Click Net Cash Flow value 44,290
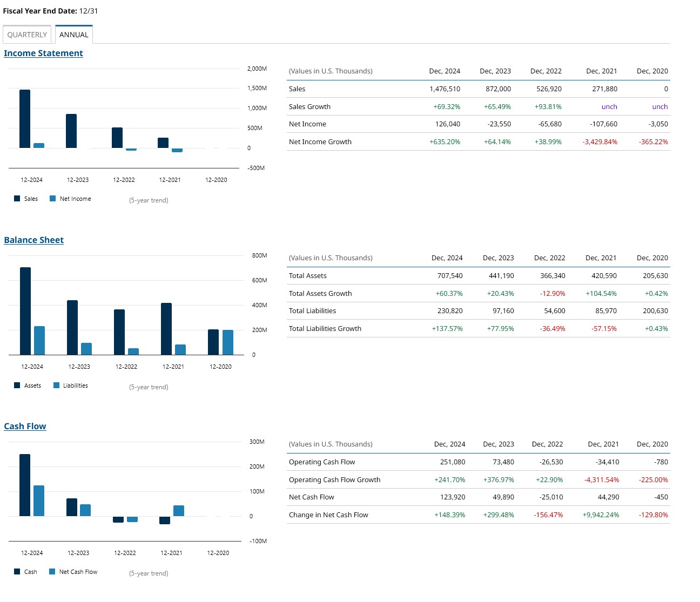 tap(608, 497)
